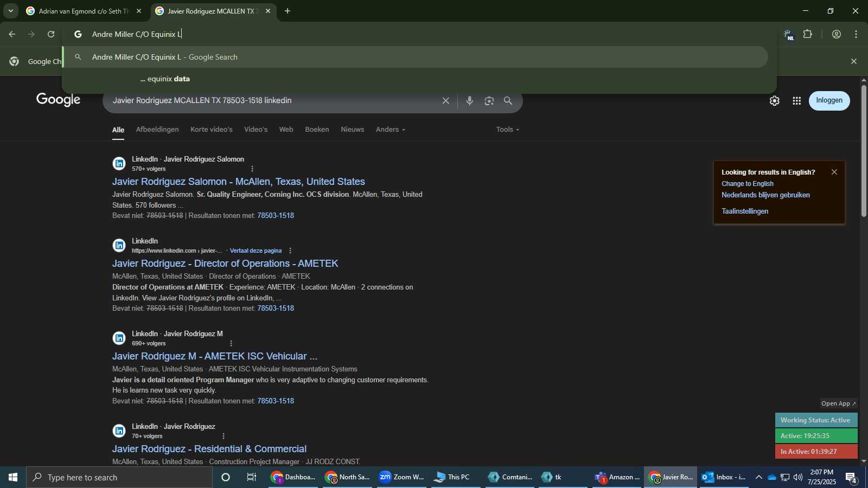The width and height of the screenshot is (868, 488).
Task: Expand the Tools dropdown
Action: point(508,129)
